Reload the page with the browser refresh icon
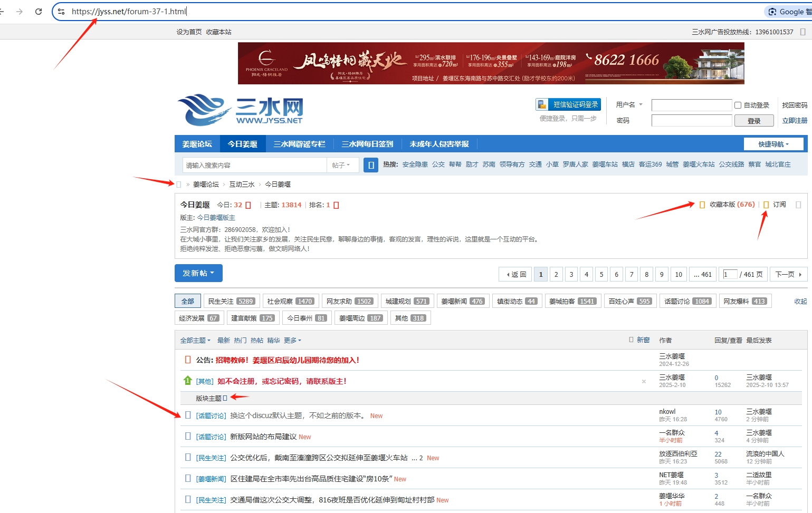The width and height of the screenshot is (812, 513). pyautogui.click(x=38, y=12)
